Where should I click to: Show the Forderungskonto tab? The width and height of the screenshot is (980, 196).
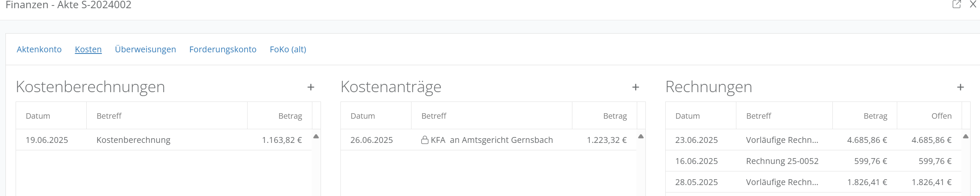[x=223, y=50]
